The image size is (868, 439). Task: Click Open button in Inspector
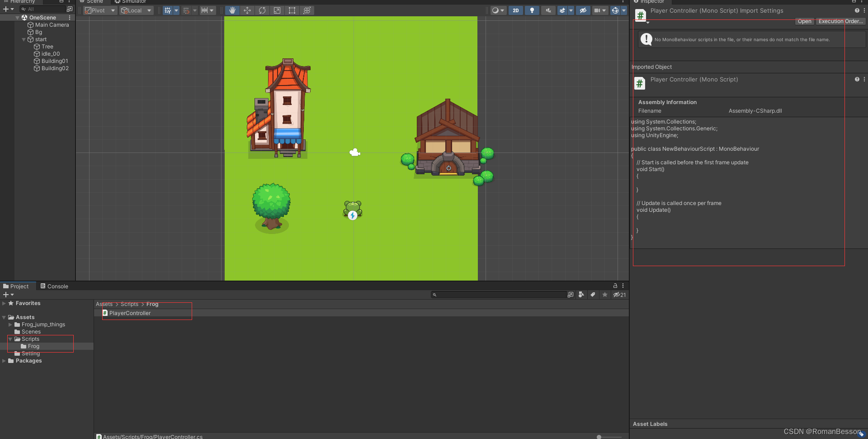coord(804,21)
